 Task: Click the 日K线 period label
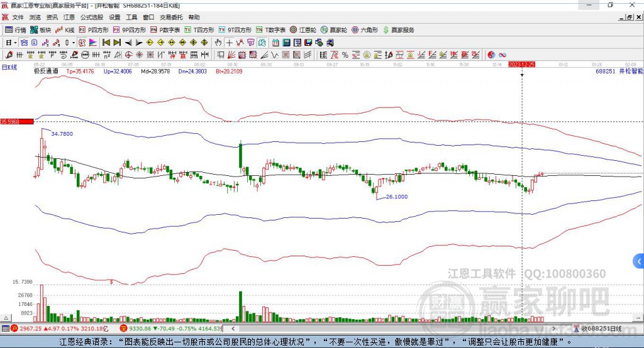(9, 67)
